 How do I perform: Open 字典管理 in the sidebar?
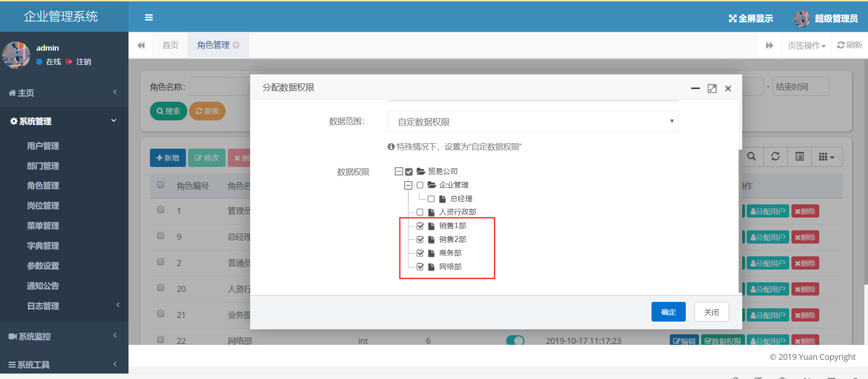click(43, 246)
